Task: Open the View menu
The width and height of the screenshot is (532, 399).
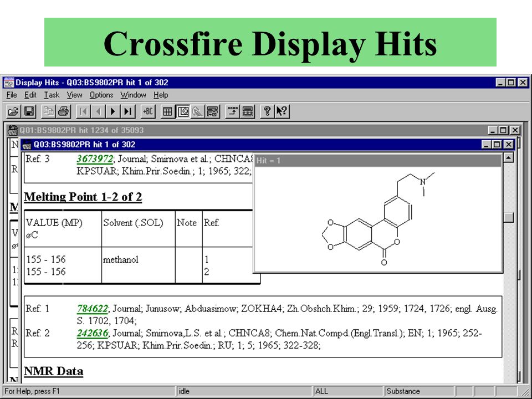Action: 74,95
